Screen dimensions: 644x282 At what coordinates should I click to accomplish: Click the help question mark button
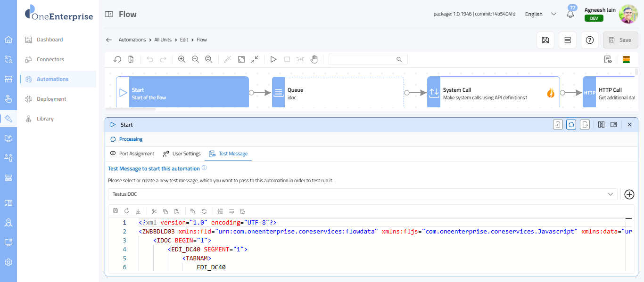click(x=589, y=40)
